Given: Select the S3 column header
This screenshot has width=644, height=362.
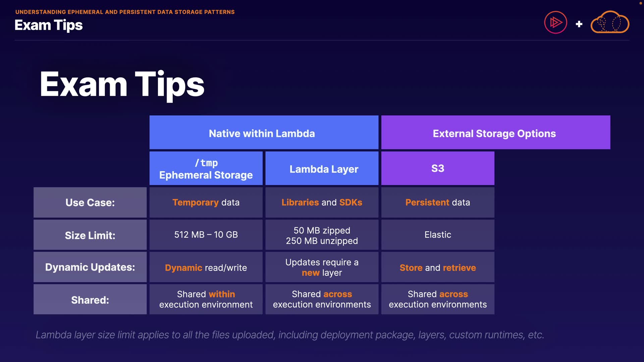Looking at the screenshot, I should 437,168.
